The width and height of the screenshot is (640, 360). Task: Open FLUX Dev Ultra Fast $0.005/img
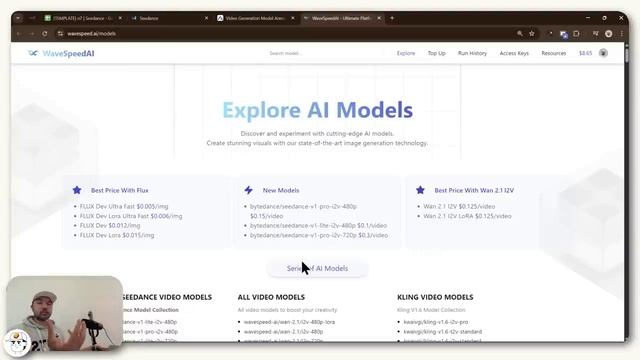tap(124, 207)
